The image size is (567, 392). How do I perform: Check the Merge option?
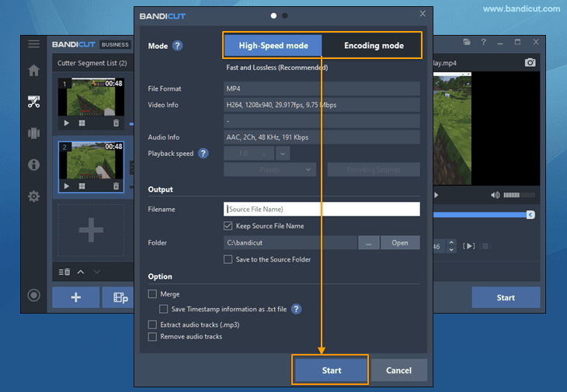click(x=152, y=294)
